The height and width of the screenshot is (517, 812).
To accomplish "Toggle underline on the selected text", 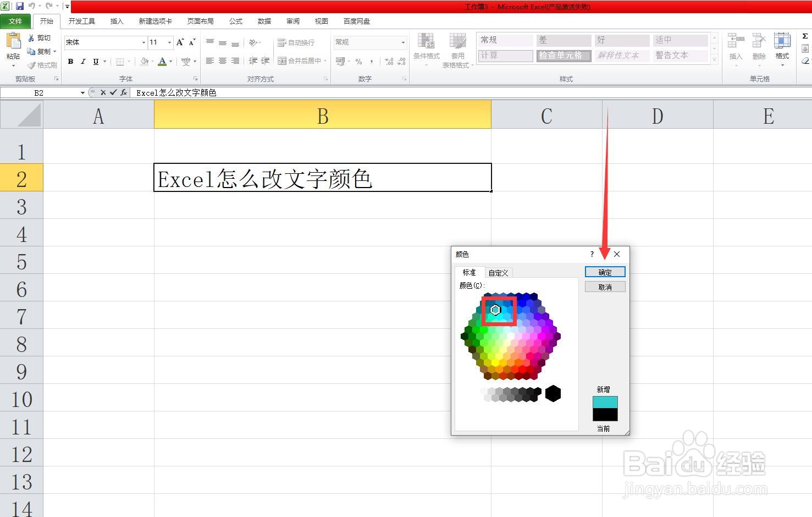I will click(95, 61).
